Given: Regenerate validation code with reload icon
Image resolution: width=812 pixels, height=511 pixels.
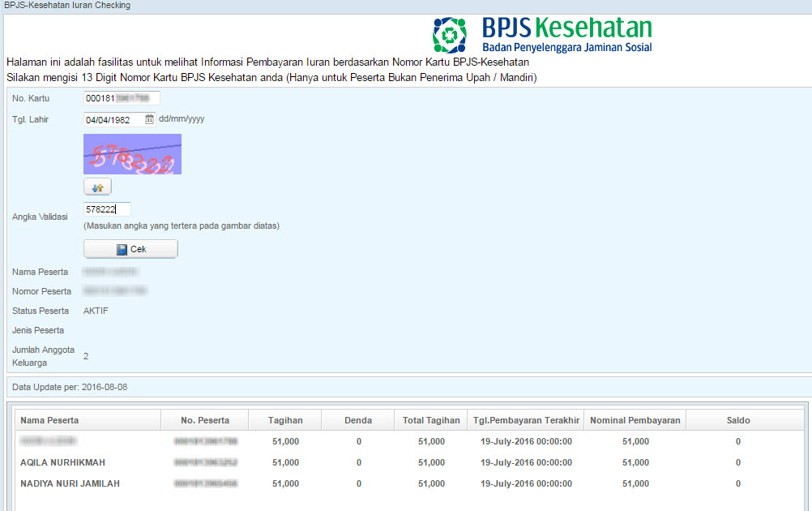Looking at the screenshot, I should click(x=96, y=186).
